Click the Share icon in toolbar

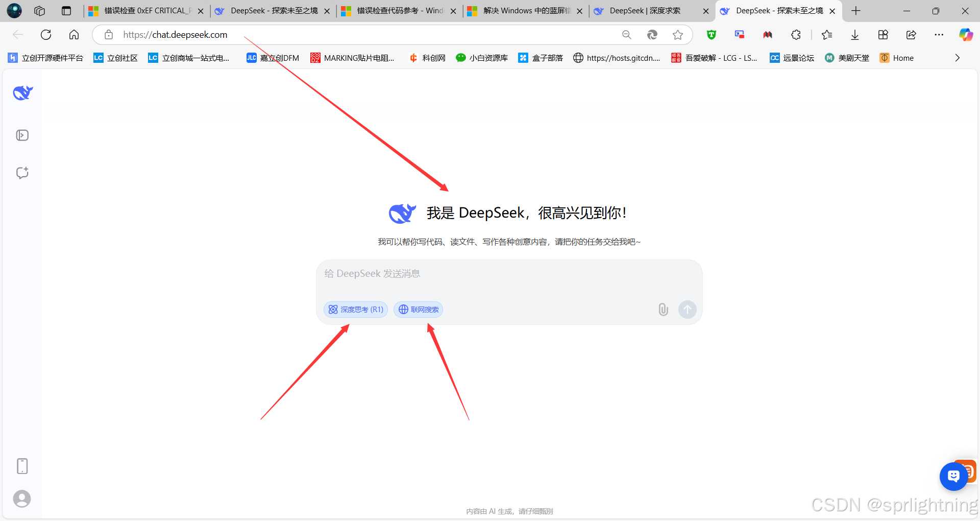pyautogui.click(x=911, y=35)
